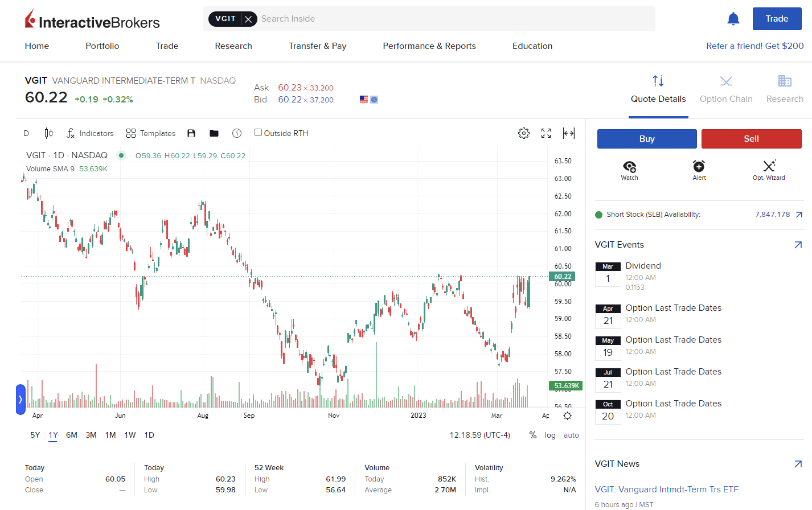Select the 3M time range
This screenshot has width=812, height=510.
pyautogui.click(x=91, y=435)
